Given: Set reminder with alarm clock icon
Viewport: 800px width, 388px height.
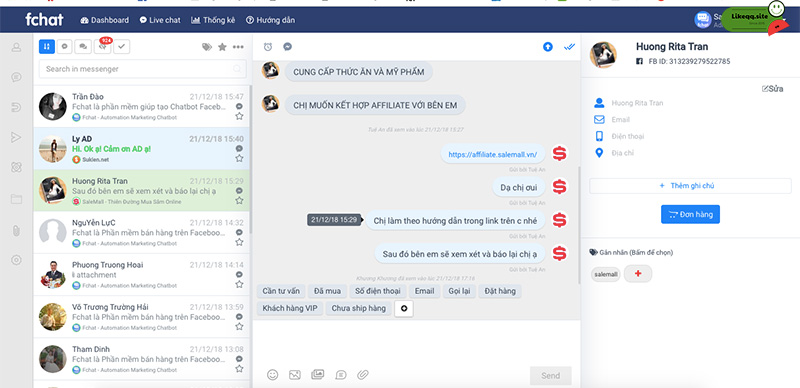Looking at the screenshot, I should click(x=268, y=47).
